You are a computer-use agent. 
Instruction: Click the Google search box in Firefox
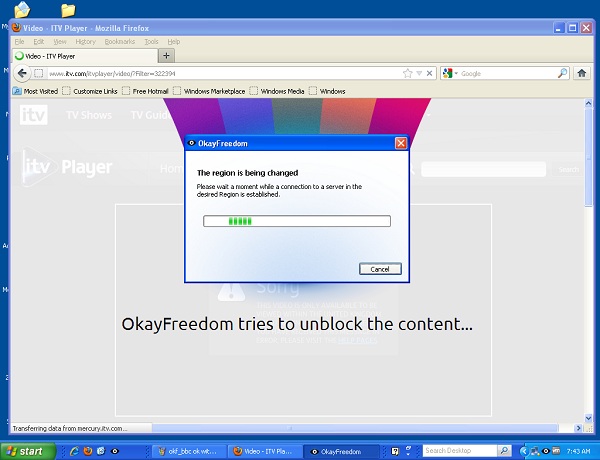(x=508, y=73)
